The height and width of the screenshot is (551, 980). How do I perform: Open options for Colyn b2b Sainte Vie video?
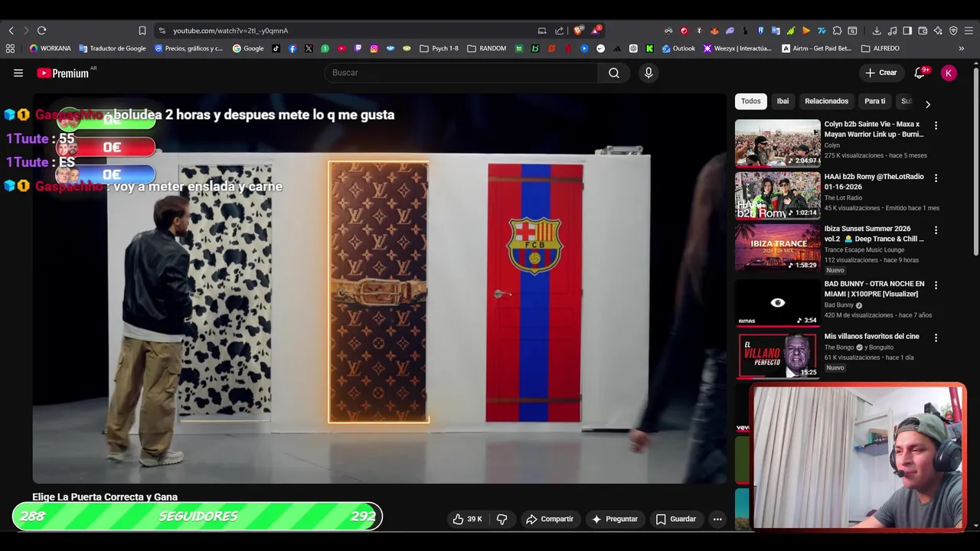pos(936,126)
